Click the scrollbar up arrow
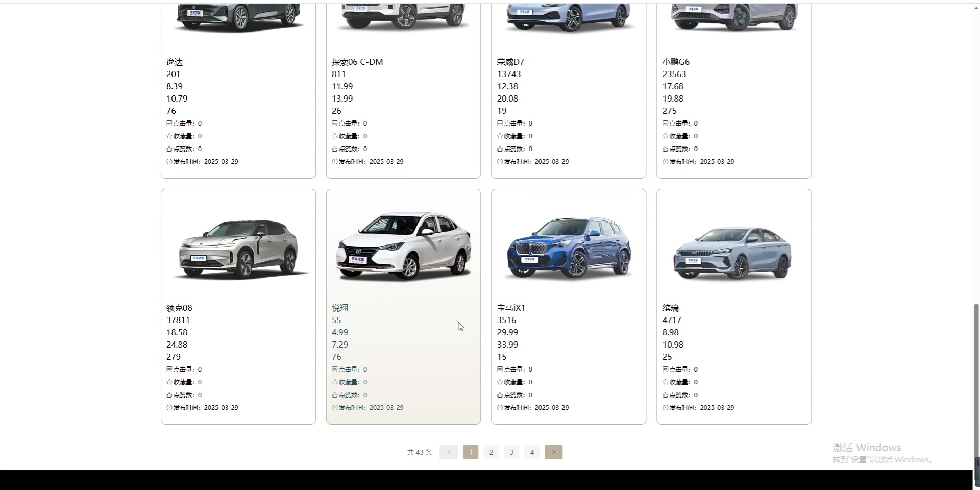Screen dimensions: 980x490 [976, 8]
